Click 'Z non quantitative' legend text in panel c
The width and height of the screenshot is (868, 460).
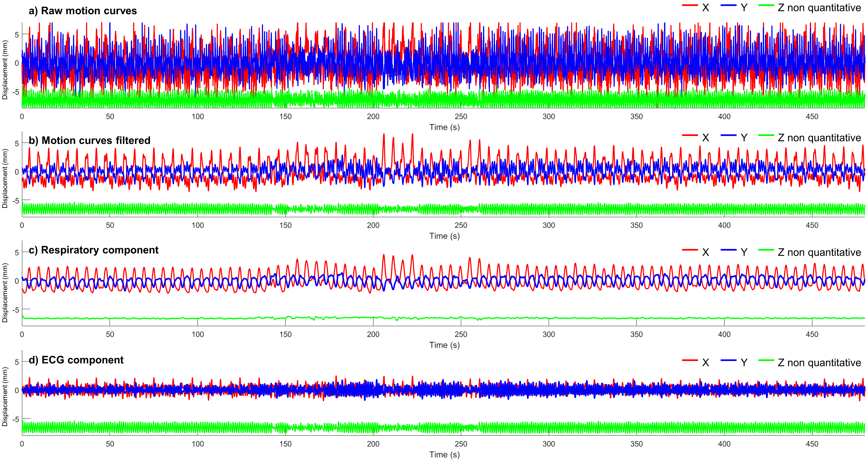click(819, 252)
